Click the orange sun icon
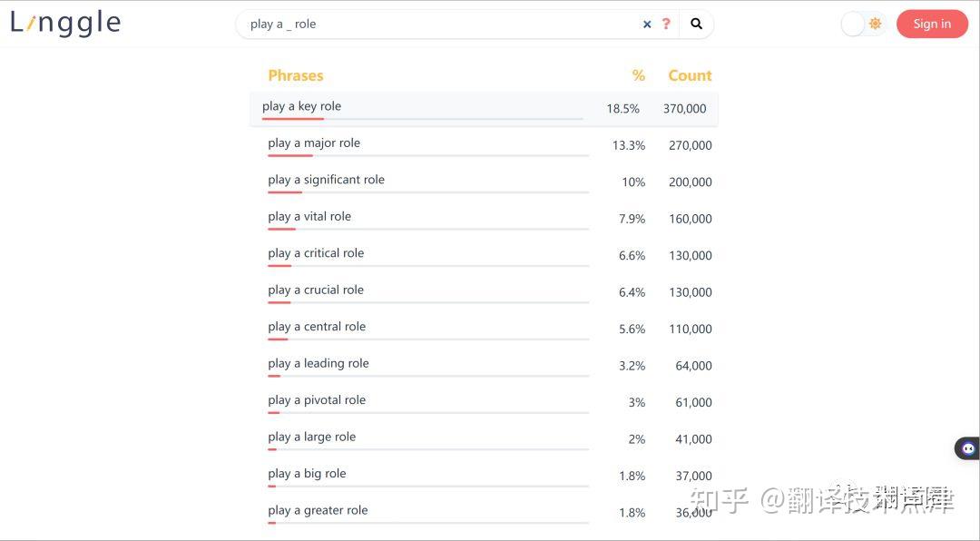 point(875,24)
